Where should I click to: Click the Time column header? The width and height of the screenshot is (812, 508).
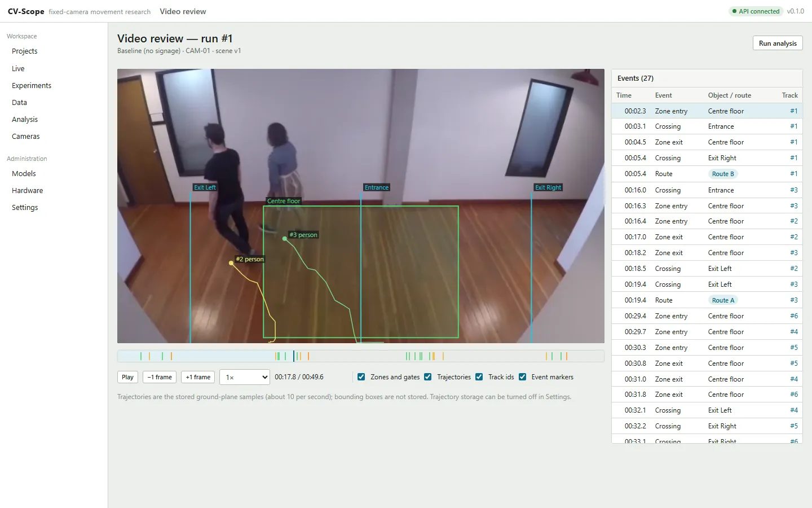pyautogui.click(x=624, y=95)
